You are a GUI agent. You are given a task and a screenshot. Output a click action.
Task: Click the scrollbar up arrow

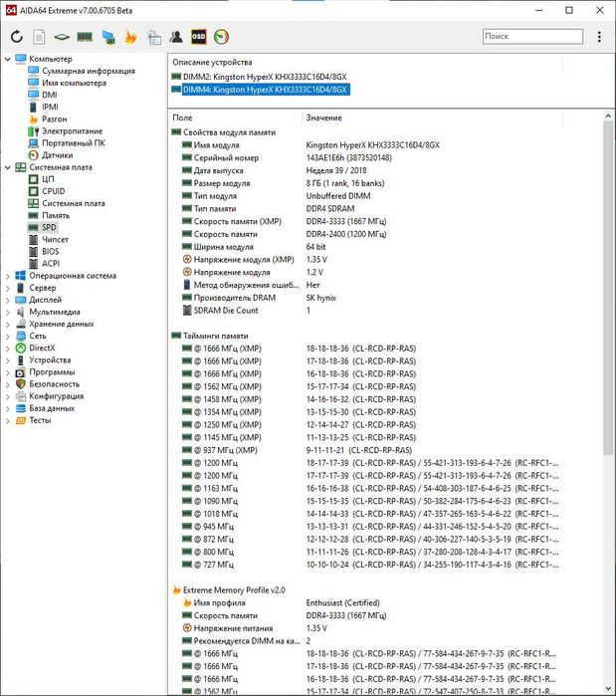(608, 116)
